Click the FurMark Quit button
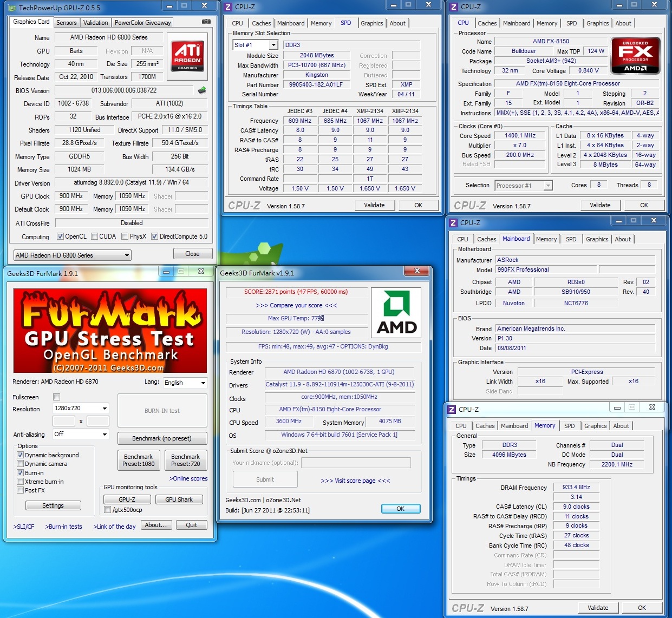 click(x=191, y=525)
